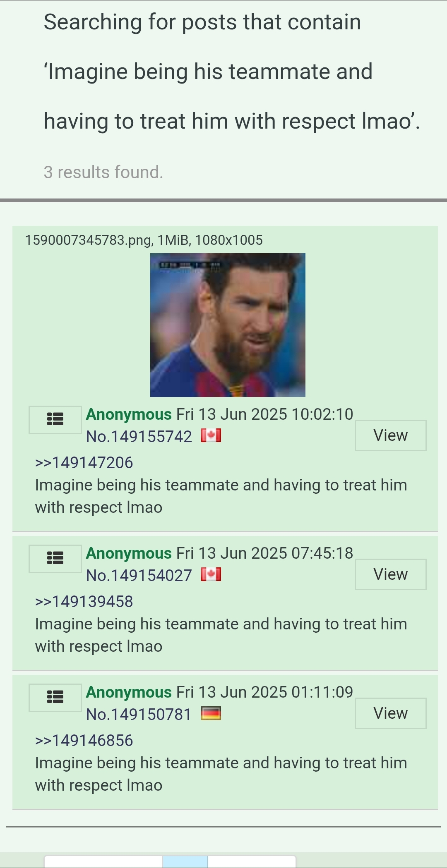Viewport: 447px width, 868px height.
Task: View post No.149154027
Action: [391, 574]
